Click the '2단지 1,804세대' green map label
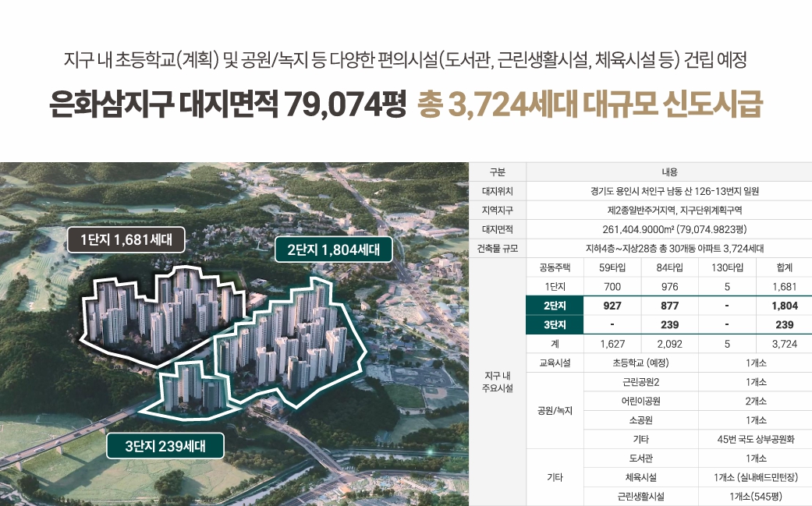Viewport: 812px width, 506px height. pos(334,249)
